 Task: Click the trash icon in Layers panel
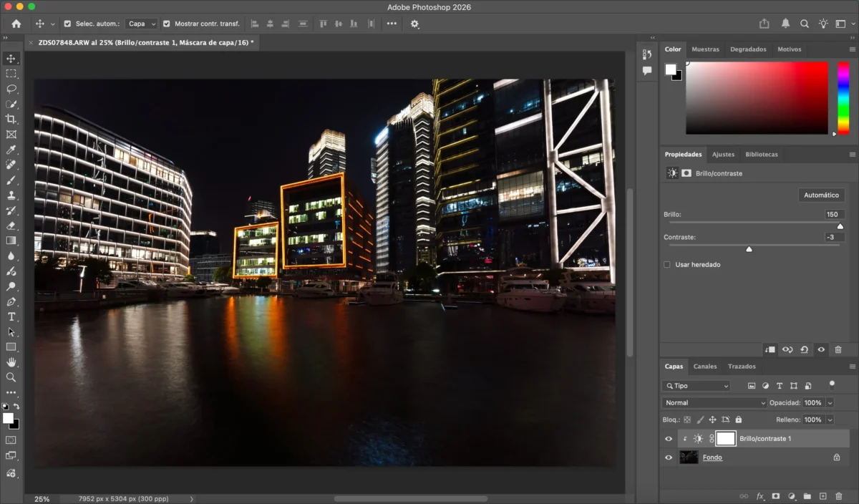838,496
